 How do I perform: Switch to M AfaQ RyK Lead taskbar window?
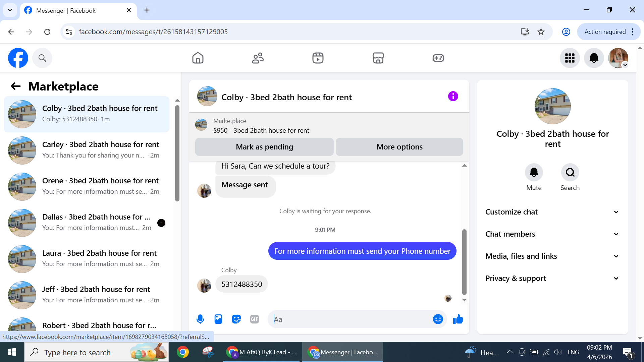pyautogui.click(x=261, y=352)
